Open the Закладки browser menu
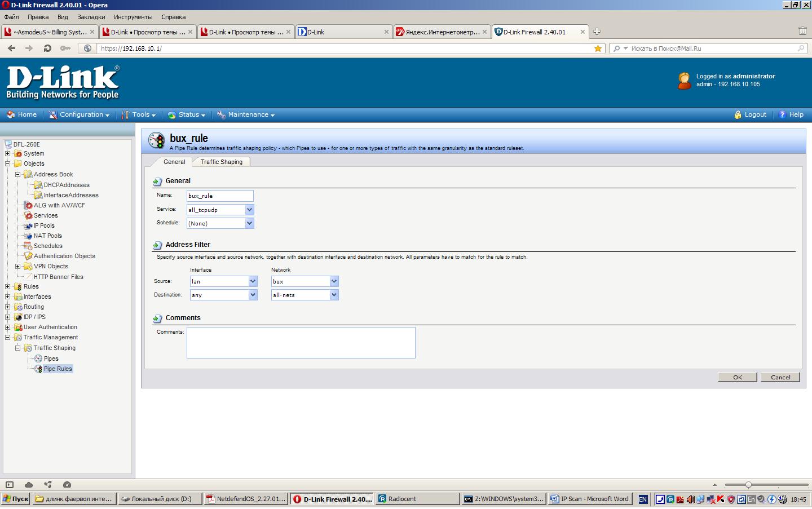This screenshot has height=509, width=812. coord(91,17)
